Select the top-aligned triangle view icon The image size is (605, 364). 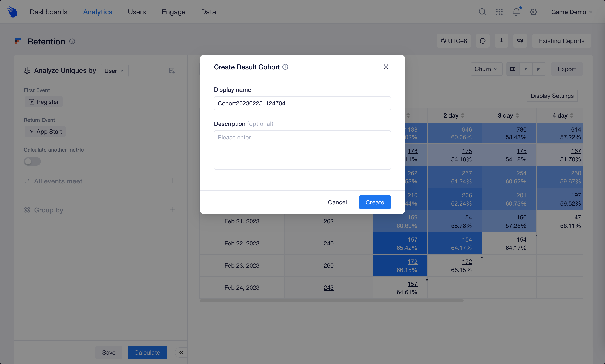point(539,69)
